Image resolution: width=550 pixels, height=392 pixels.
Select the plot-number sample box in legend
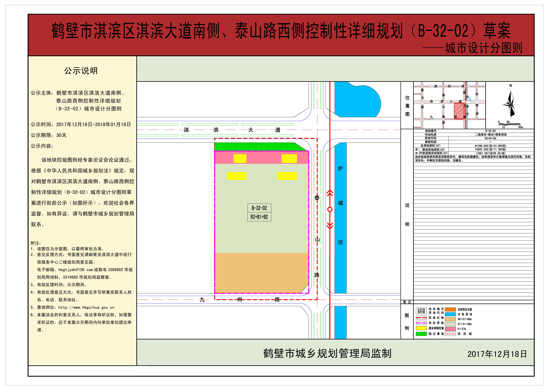point(421,311)
